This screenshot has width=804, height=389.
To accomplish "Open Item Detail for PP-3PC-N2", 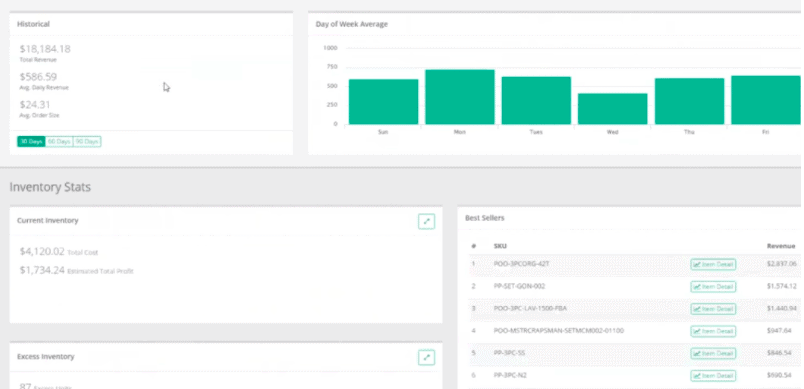I will click(713, 376).
